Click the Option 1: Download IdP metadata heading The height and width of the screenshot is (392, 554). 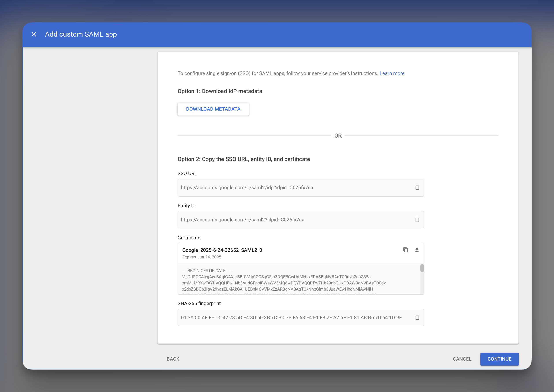tap(220, 91)
